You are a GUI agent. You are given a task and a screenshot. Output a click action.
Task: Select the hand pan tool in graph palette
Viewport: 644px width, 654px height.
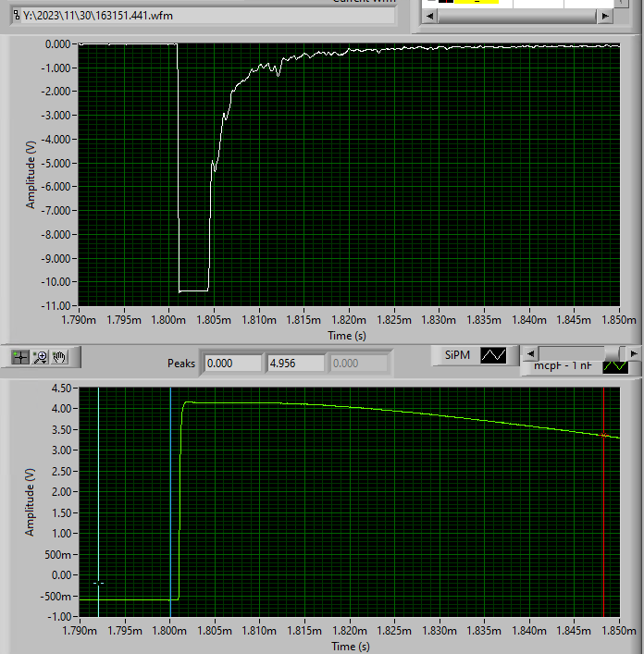click(59, 357)
